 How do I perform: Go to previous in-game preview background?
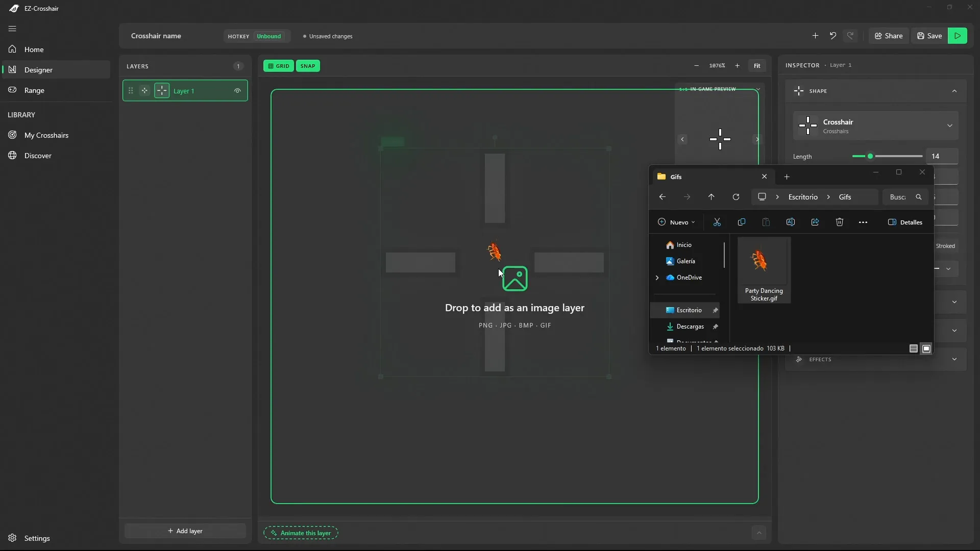point(682,139)
